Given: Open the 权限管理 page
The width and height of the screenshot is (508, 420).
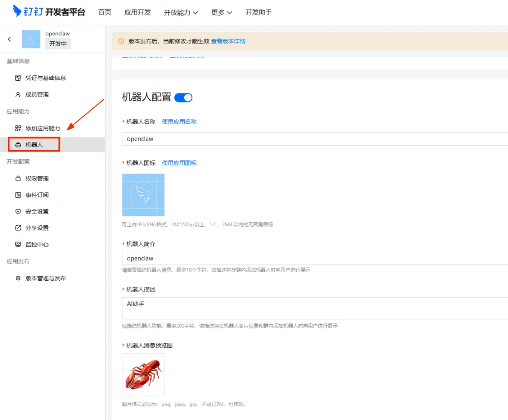Looking at the screenshot, I should pyautogui.click(x=39, y=178).
